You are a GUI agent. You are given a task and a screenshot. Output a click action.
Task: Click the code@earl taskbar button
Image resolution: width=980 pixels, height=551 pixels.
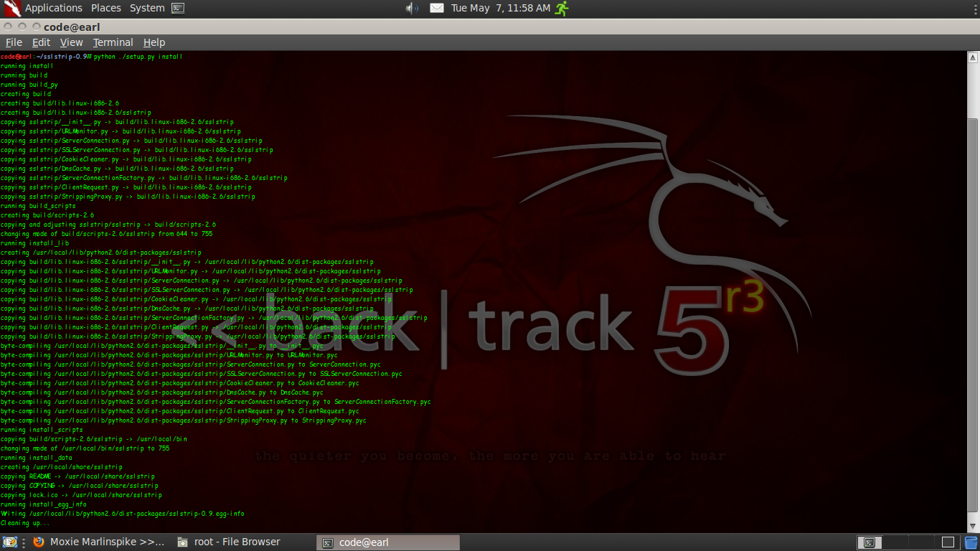pos(387,542)
